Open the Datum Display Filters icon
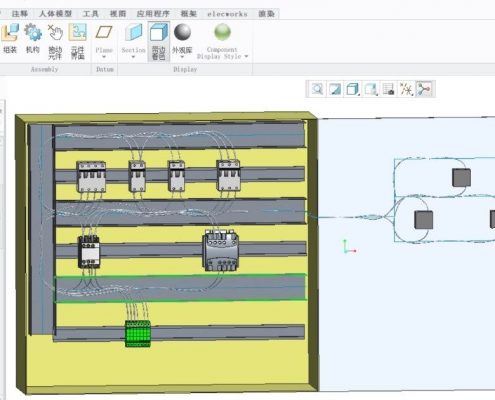This screenshot has width=495, height=400. (x=406, y=89)
